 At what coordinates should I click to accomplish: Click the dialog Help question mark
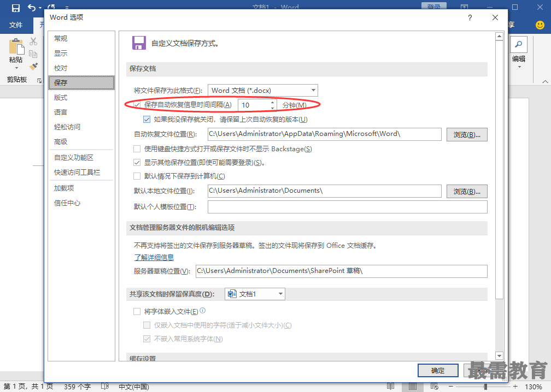(x=470, y=17)
